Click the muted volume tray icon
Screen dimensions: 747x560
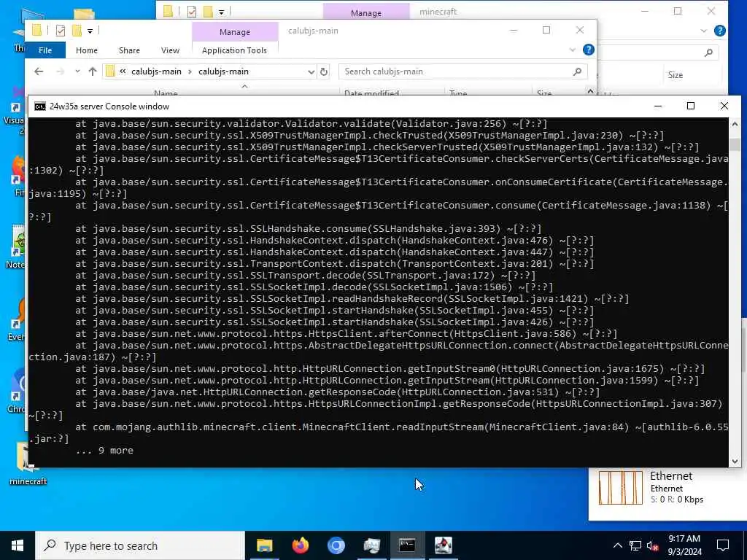coord(652,546)
